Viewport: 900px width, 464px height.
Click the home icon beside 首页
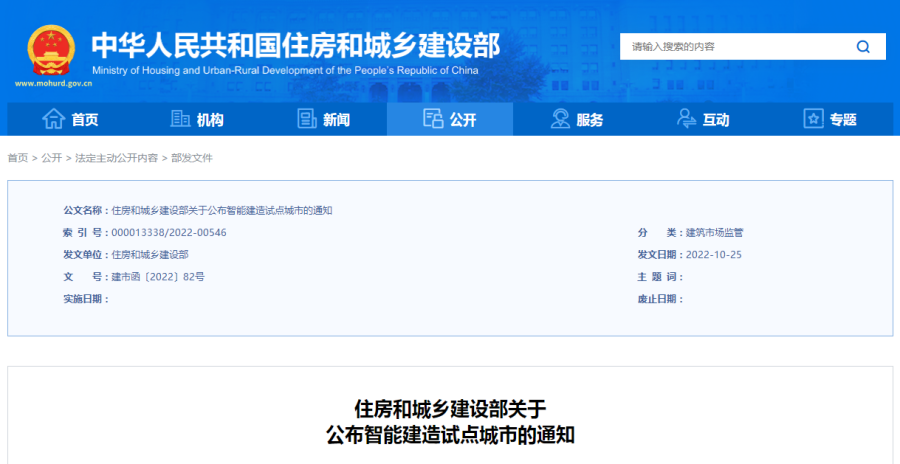pyautogui.click(x=54, y=119)
